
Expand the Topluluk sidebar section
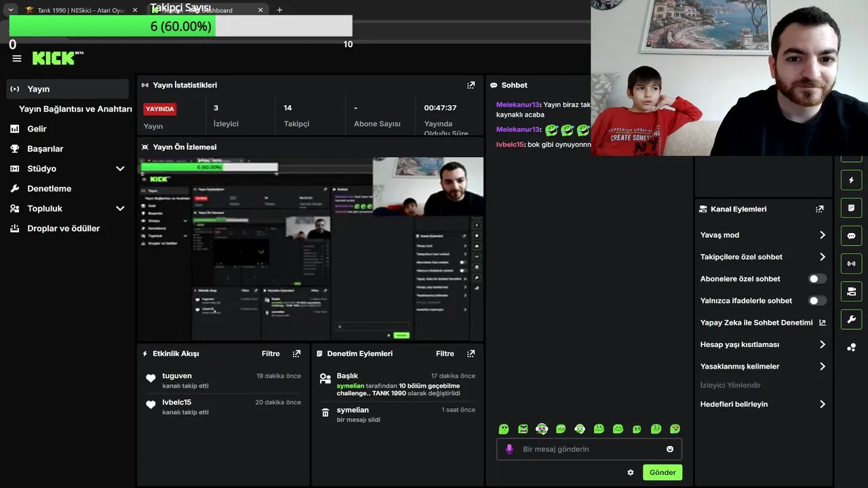tap(120, 209)
